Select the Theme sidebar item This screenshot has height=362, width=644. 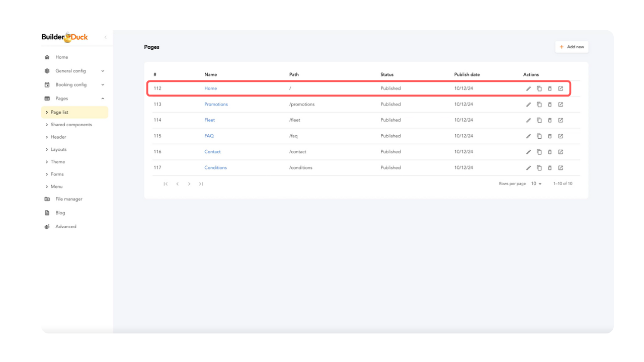(58, 162)
